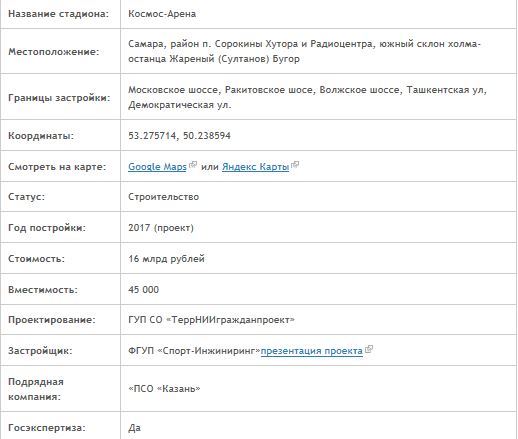Click external-link icon after презентация проекта

pos(369,349)
